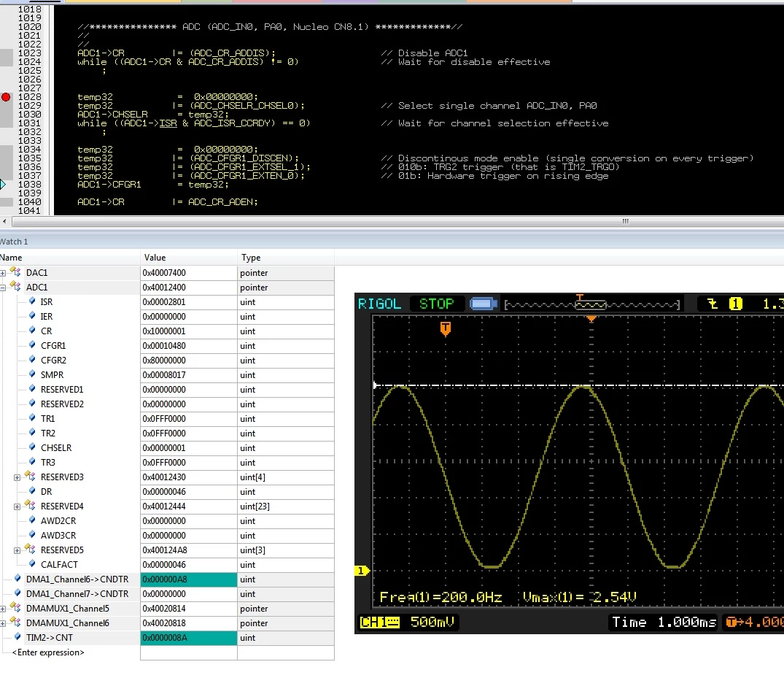
Task: Click the CH1 500mV scale readout
Action: [407, 622]
